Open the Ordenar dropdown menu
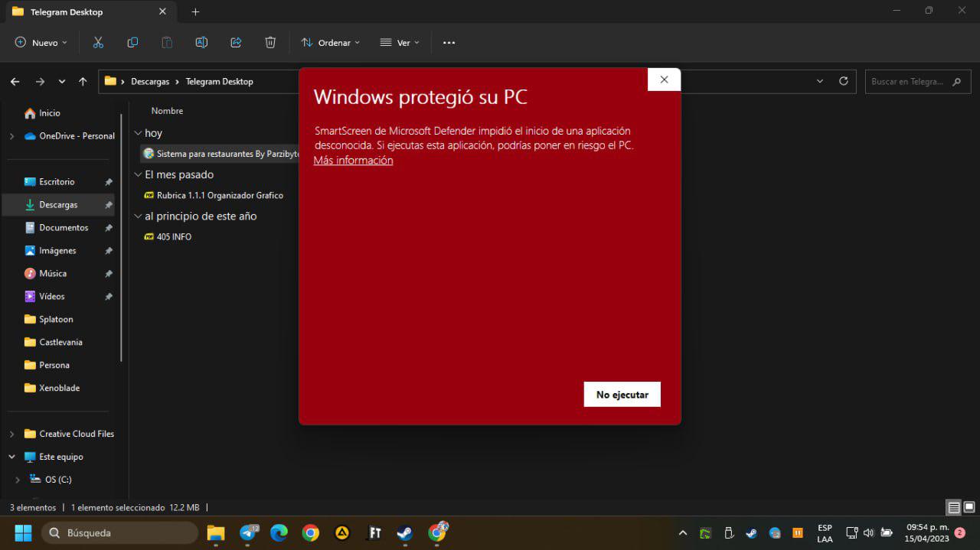 (x=330, y=43)
